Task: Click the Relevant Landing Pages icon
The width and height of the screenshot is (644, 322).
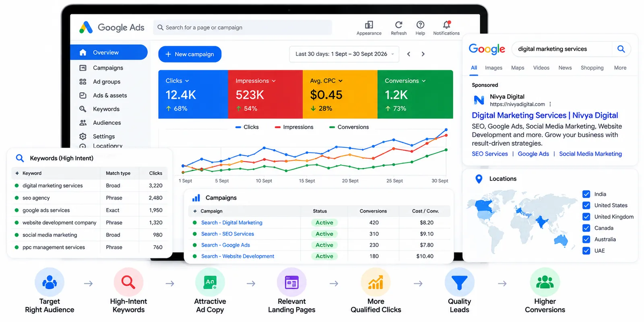Action: [292, 282]
